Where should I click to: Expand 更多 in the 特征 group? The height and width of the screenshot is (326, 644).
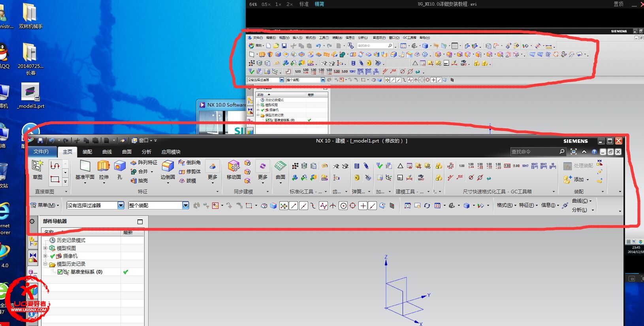tap(213, 171)
